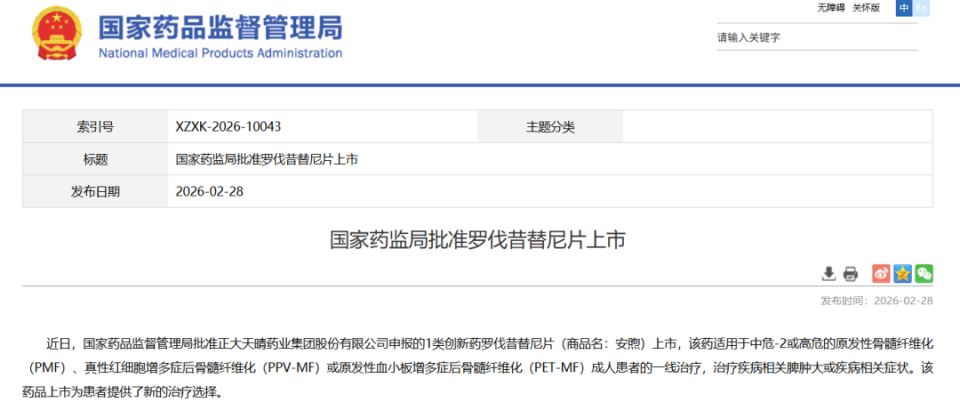Viewport: 960px width, 410px height.
Task: Print the page with the printer icon
Action: coord(850,273)
